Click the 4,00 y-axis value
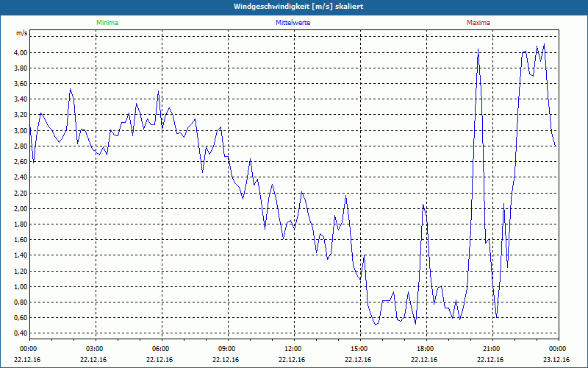Viewport: 588px width, 368px height. (x=21, y=52)
